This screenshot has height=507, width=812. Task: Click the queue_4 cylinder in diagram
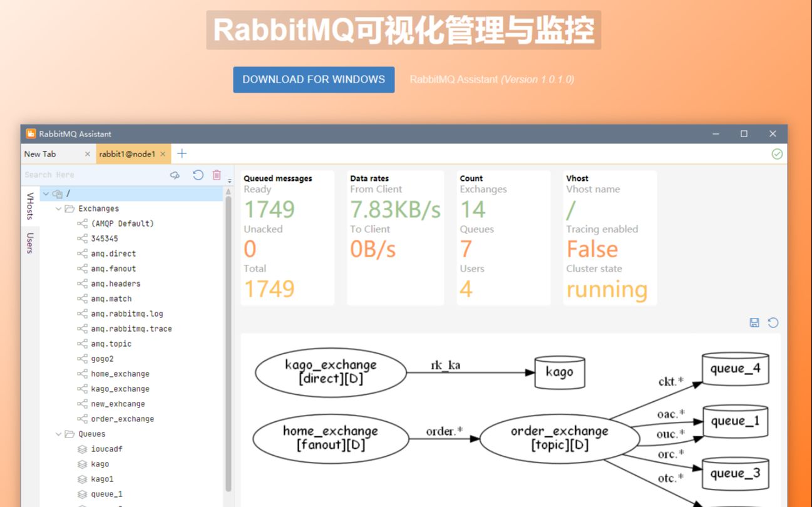click(735, 369)
